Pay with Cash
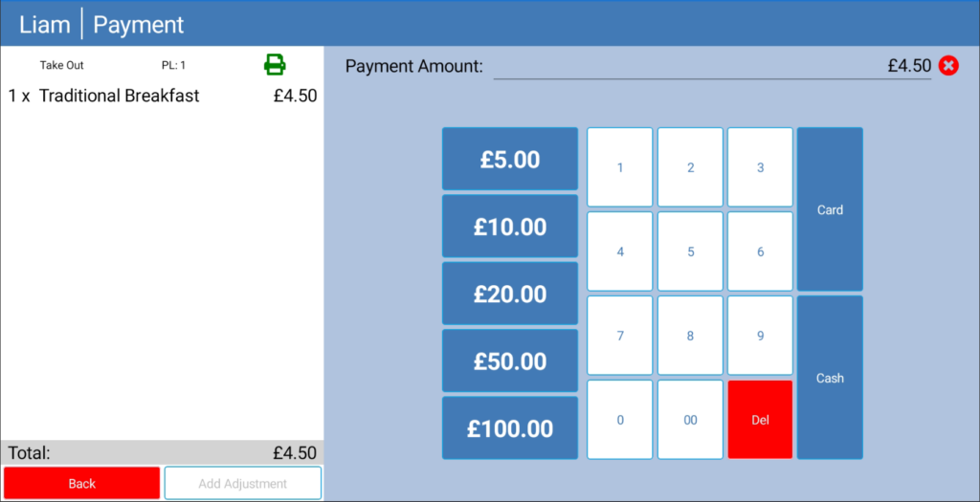Screen dimensions: 980x502 point(830,378)
